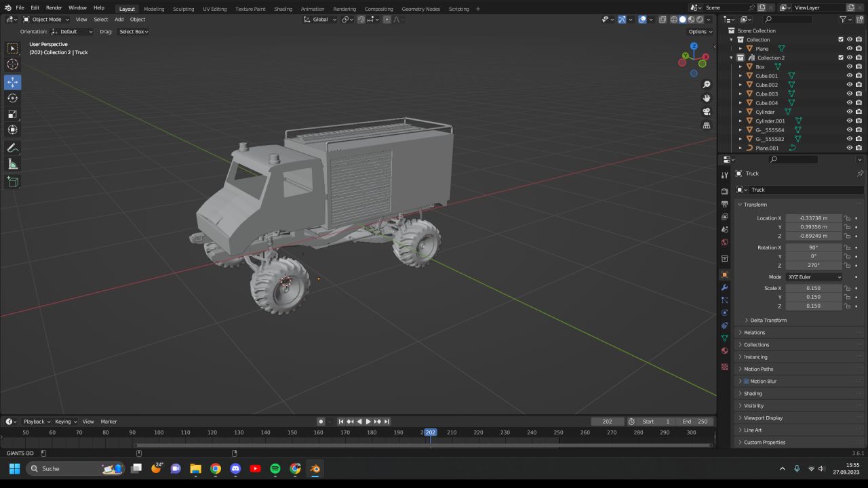Open the Material properties tab

[x=724, y=350]
